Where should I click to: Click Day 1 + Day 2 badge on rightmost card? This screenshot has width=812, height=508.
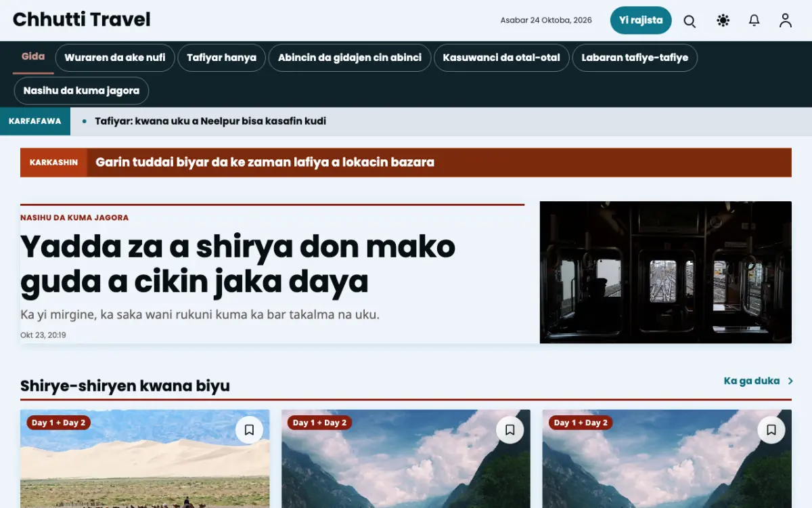(x=581, y=423)
